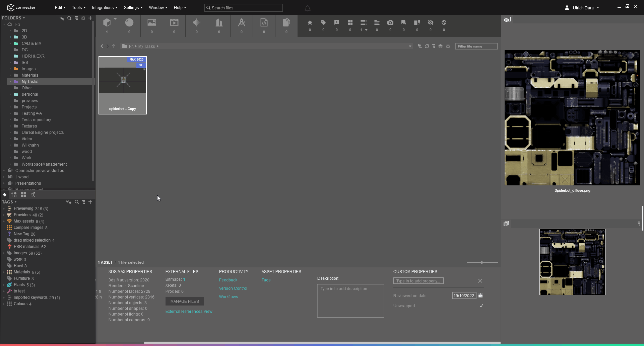Click the description text box

point(350,301)
